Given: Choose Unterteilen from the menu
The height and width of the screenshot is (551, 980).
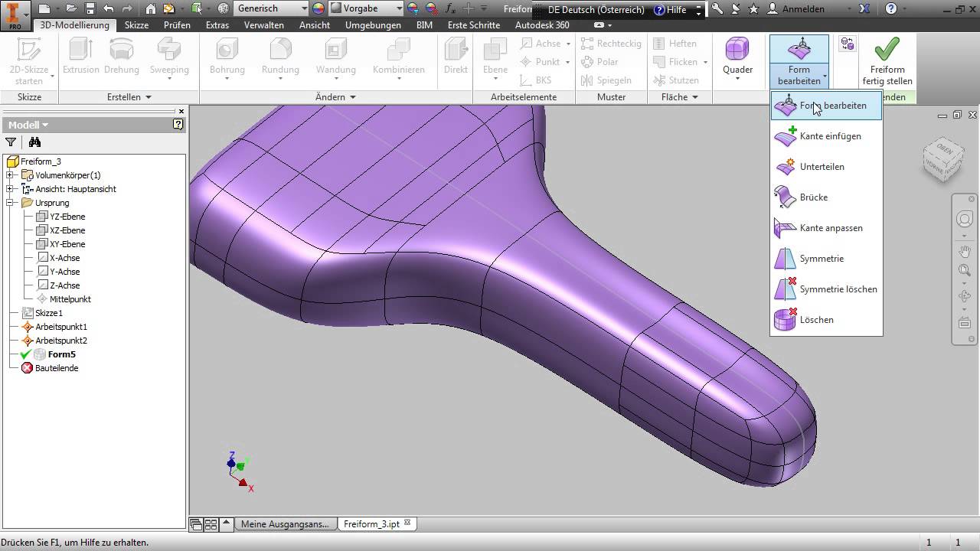Looking at the screenshot, I should pyautogui.click(x=826, y=167).
